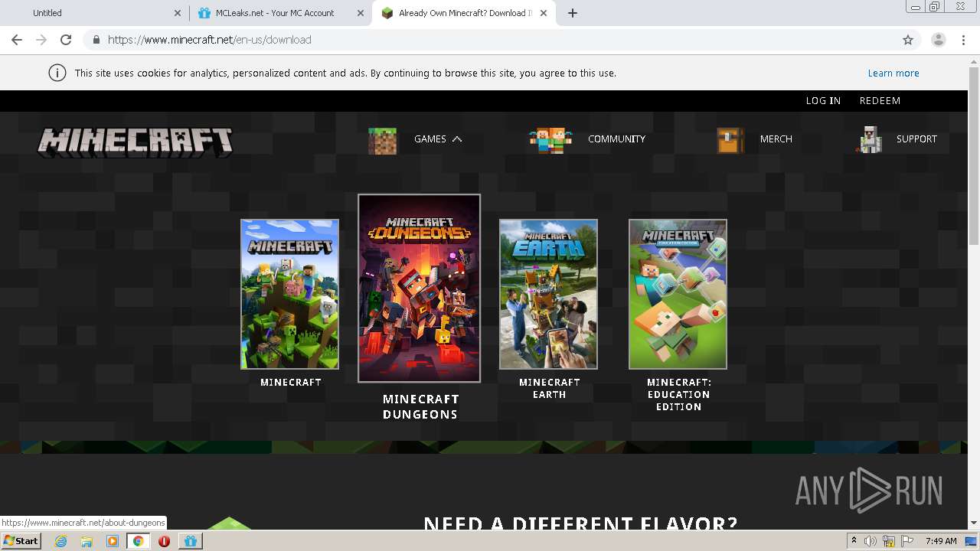Click the gift box taskbar icon
Screen dimensions: 980x551
pos(191,541)
